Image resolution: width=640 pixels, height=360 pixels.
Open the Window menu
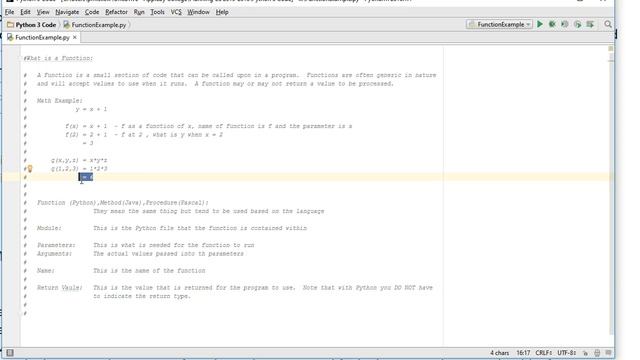point(198,12)
